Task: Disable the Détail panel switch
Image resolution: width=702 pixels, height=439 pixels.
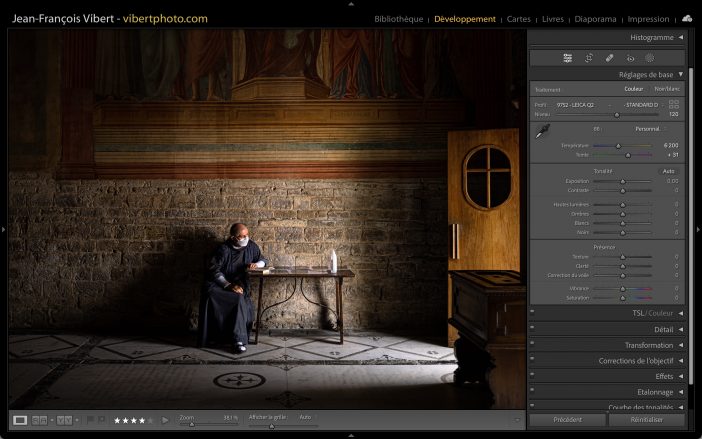Action: 533,329
